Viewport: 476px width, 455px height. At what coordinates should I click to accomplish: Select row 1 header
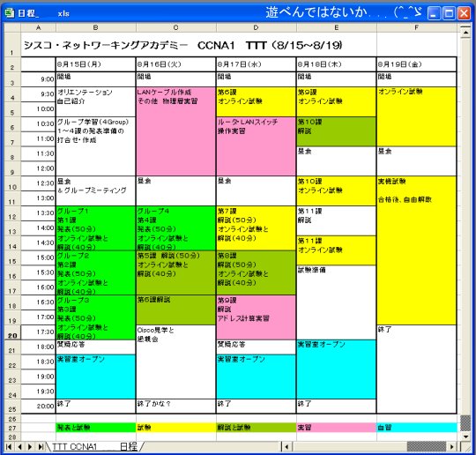pyautogui.click(x=12, y=44)
